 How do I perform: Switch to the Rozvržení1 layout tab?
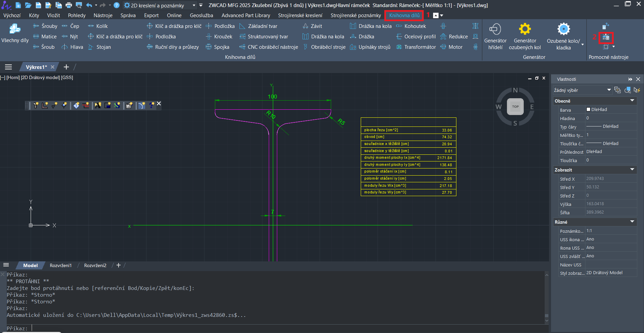pyautogui.click(x=61, y=265)
